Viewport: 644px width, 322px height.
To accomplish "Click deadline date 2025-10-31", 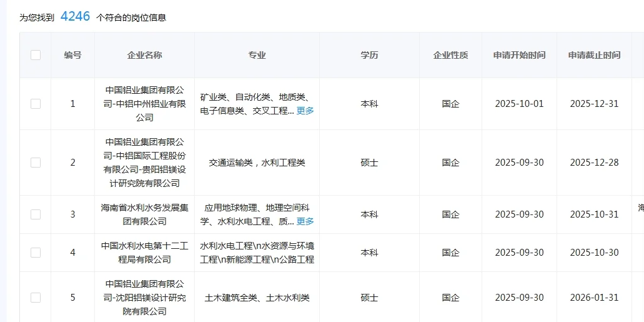I will (594, 214).
